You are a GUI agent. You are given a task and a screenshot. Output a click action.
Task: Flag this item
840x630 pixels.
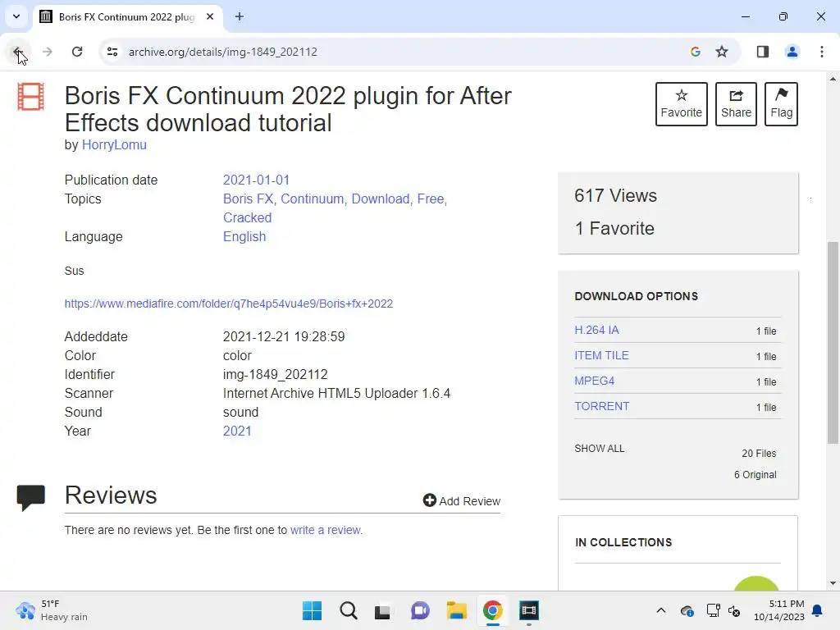pos(781,104)
